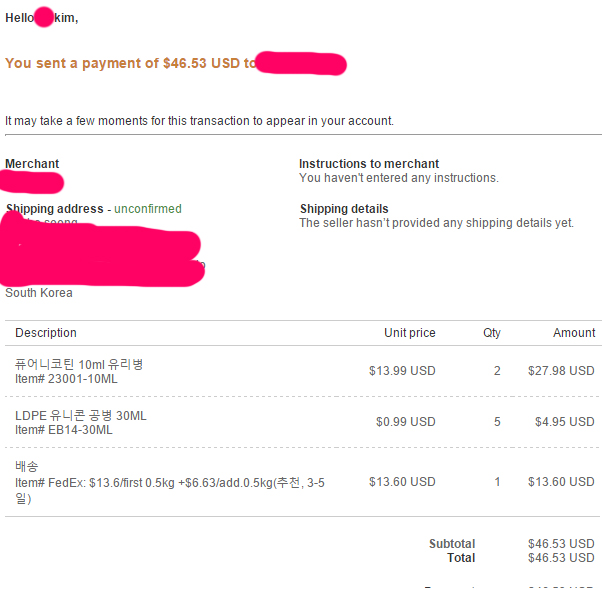Screen dimensions: 602x590
Task: Click the green "unconfirmed" address status
Action: 148,209
